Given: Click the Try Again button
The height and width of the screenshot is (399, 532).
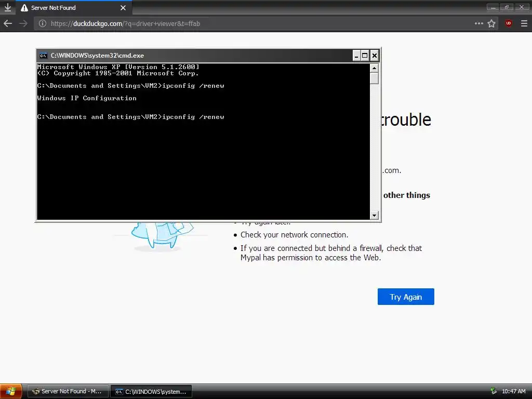Looking at the screenshot, I should click(x=406, y=297).
